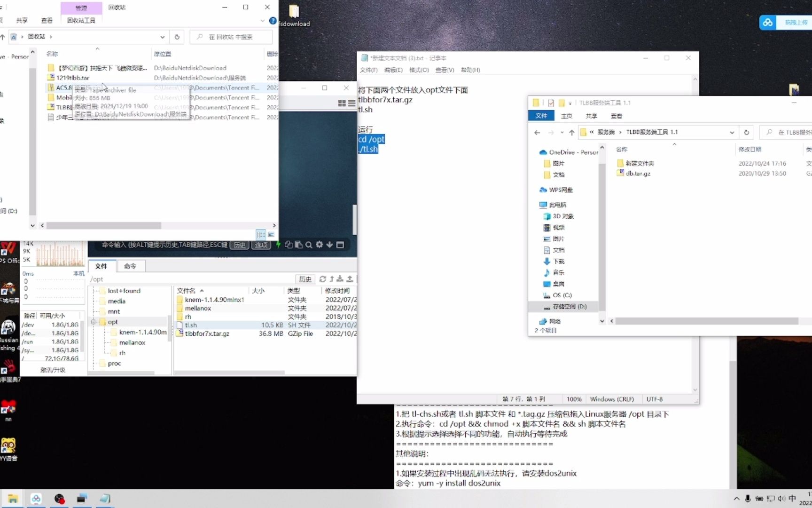The width and height of the screenshot is (812, 508).
Task: Click the Notepad vertical scrollbar down arrow
Action: coord(695,389)
